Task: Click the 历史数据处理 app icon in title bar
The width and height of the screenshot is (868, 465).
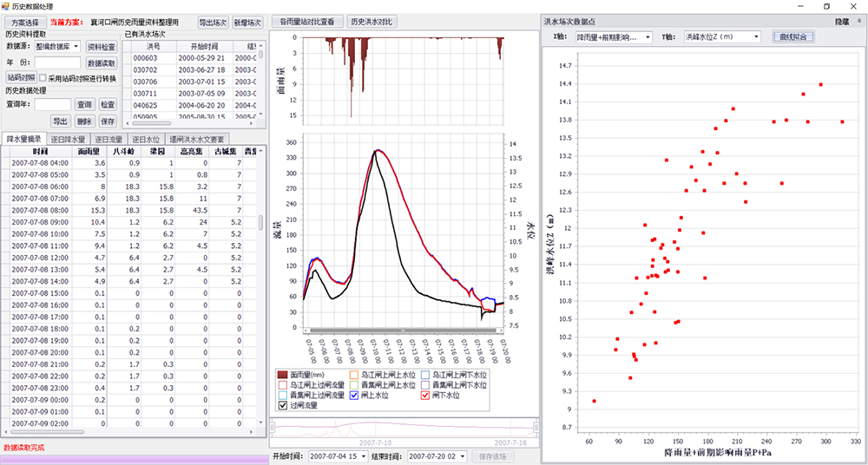Action: coord(6,6)
